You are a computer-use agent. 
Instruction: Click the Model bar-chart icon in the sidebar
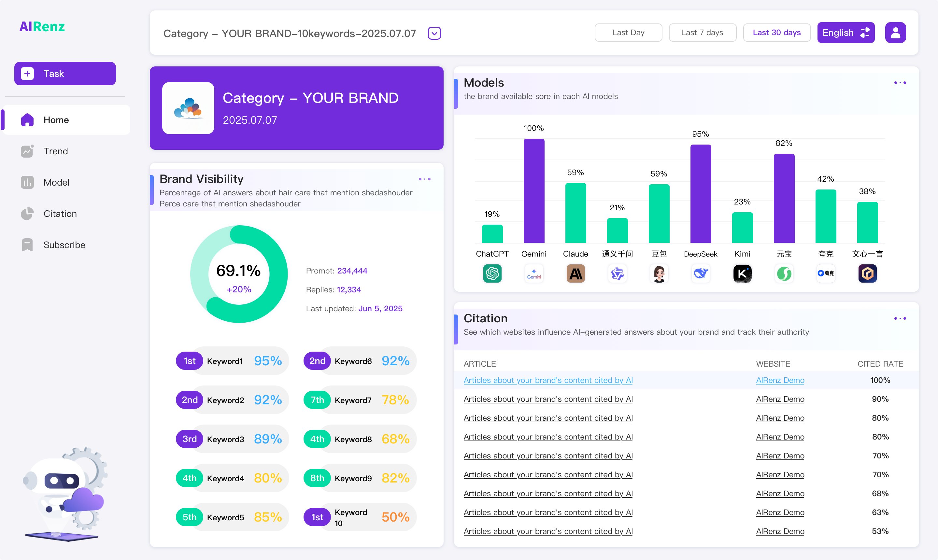(27, 182)
